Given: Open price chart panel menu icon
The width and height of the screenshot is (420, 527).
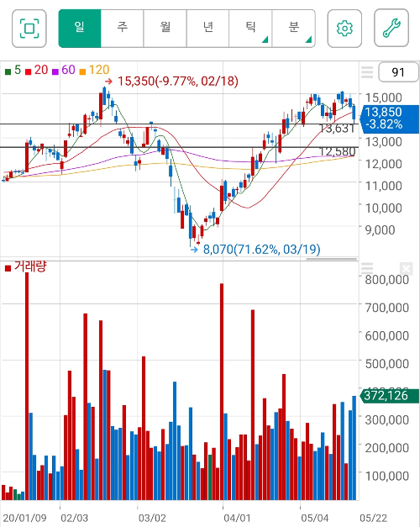Looking at the screenshot, I should [367, 72].
